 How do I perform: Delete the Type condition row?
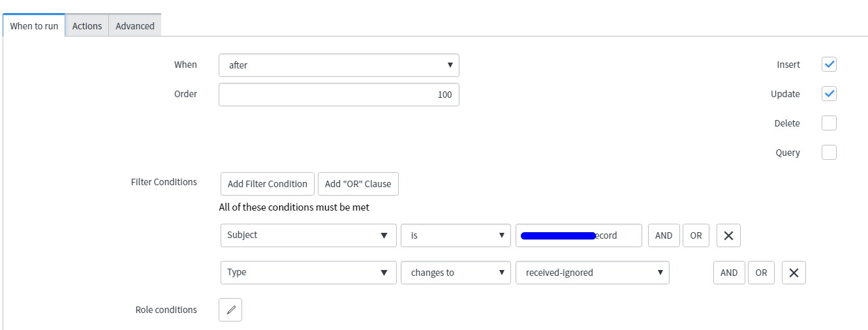[x=794, y=273]
